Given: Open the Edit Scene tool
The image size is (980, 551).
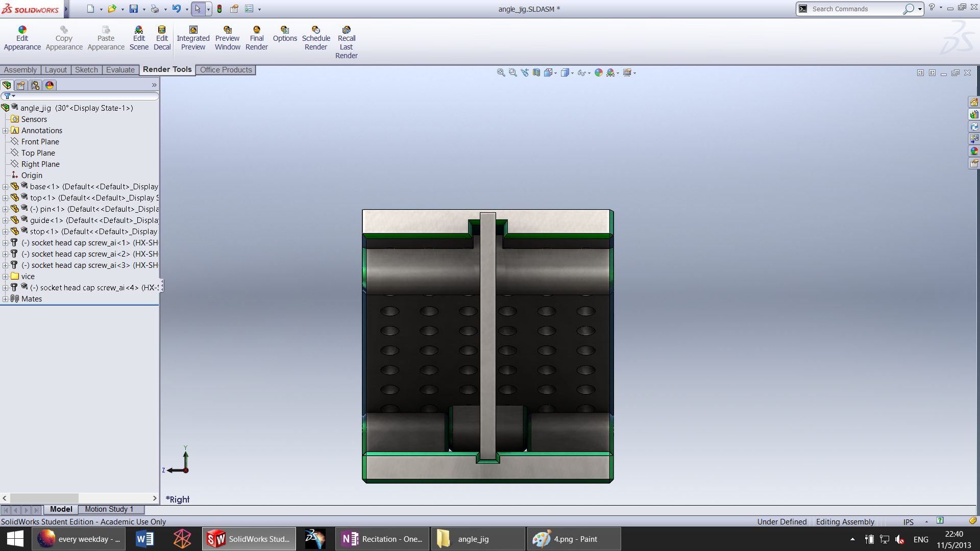Looking at the screenshot, I should click(139, 39).
